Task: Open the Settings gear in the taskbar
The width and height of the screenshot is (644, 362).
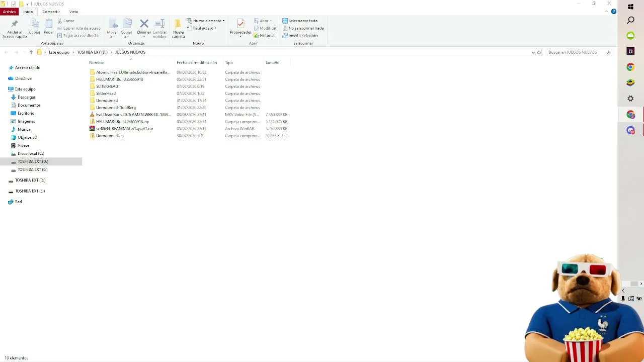Action: point(630,99)
